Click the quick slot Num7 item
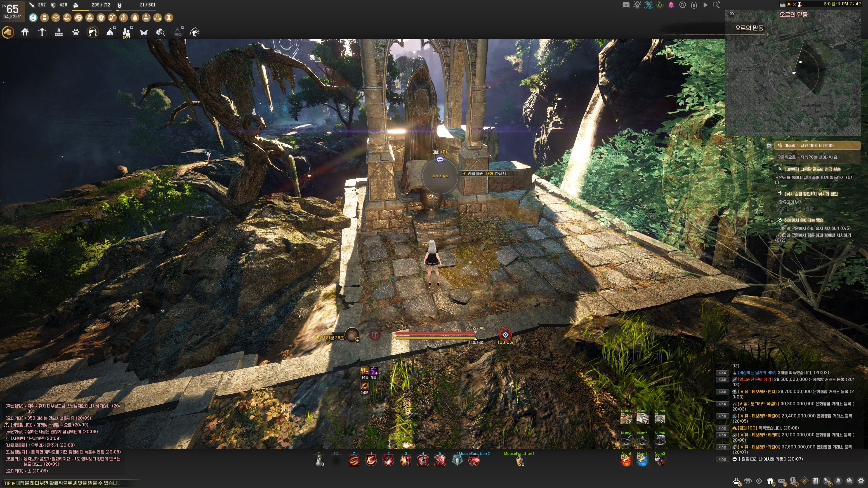 (626, 419)
